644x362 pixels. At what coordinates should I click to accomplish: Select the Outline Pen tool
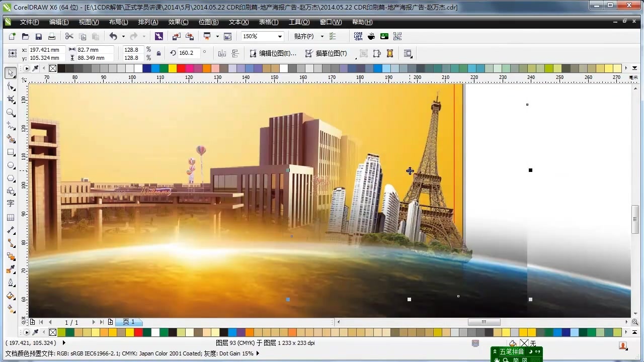[11, 283]
